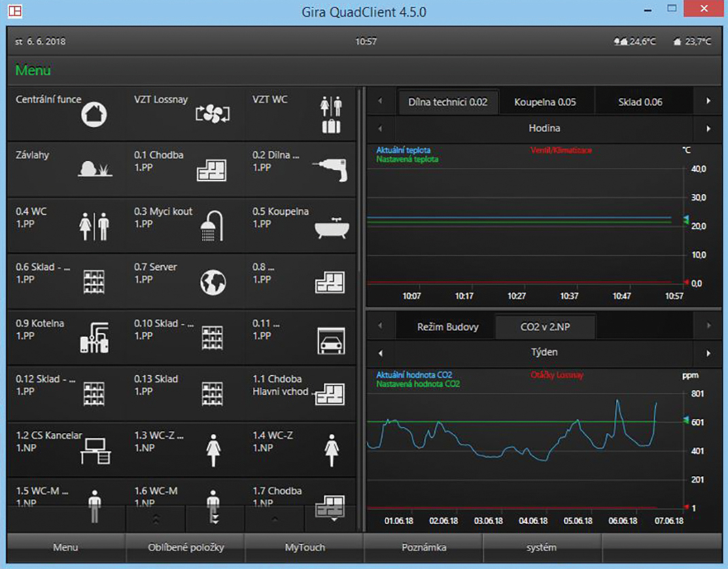
Task: Open VZT Lossnay ventilation fan icon
Action: [213, 114]
